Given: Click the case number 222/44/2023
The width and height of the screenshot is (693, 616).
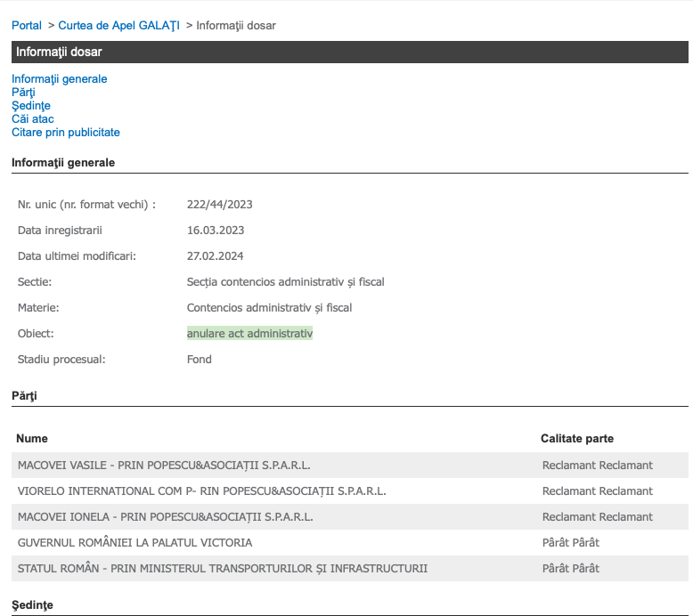Looking at the screenshot, I should point(219,205).
